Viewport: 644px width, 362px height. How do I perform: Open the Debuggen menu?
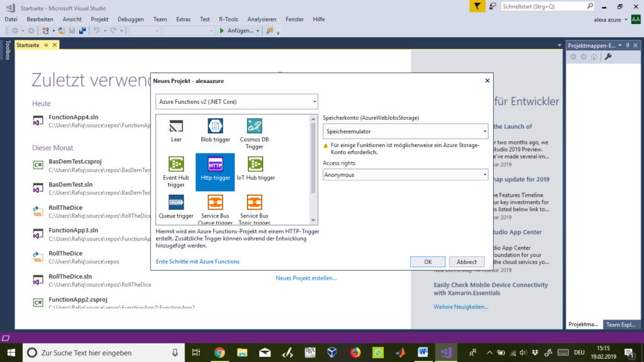click(131, 19)
